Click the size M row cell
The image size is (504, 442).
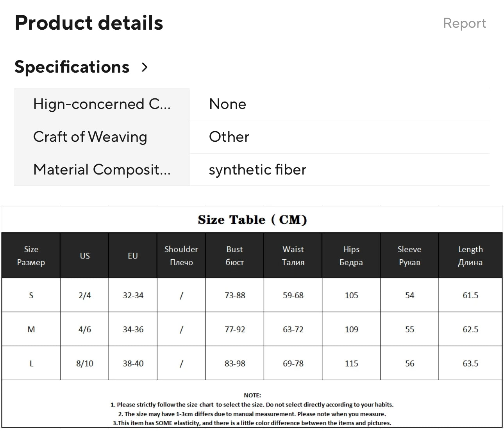coord(31,330)
